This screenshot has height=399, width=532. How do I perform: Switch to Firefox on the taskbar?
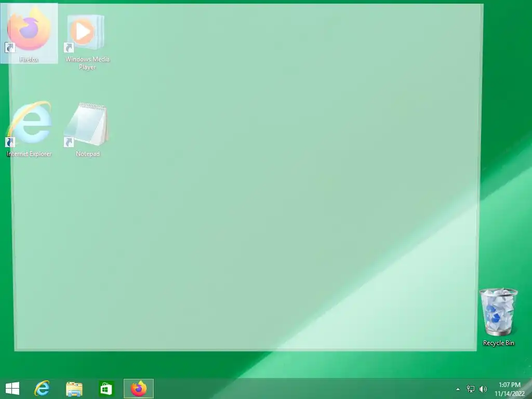(x=138, y=389)
